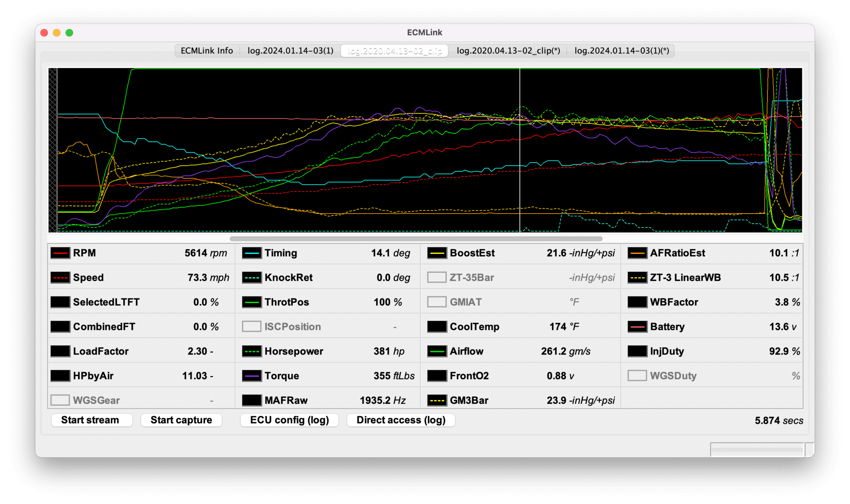Viewport: 850px width, 504px height.
Task: Click the ZT-3 LinearWB dashed swatch
Action: (637, 278)
